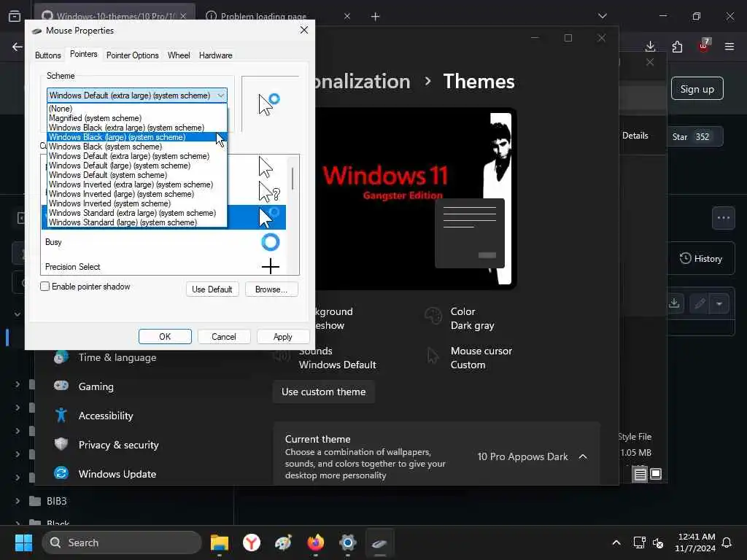Choose Windows Standard (extra large) scheme
Viewport: 747px width, 560px height.
(137, 214)
